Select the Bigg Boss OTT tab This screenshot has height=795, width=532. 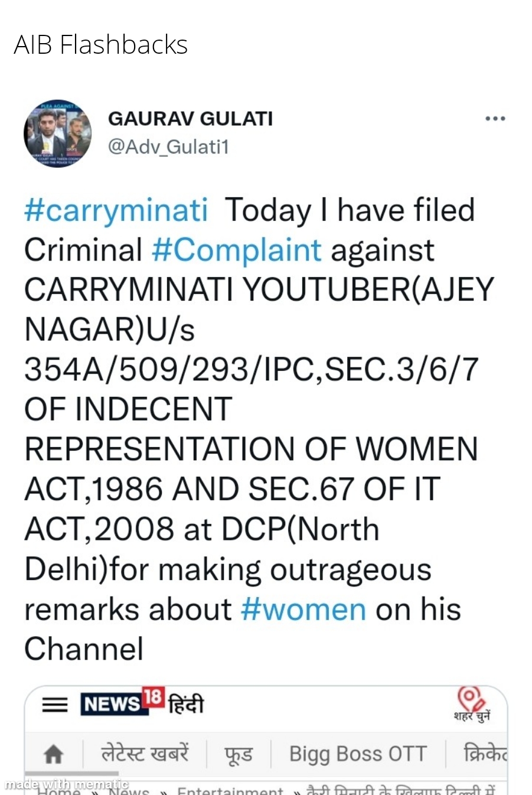point(358,753)
